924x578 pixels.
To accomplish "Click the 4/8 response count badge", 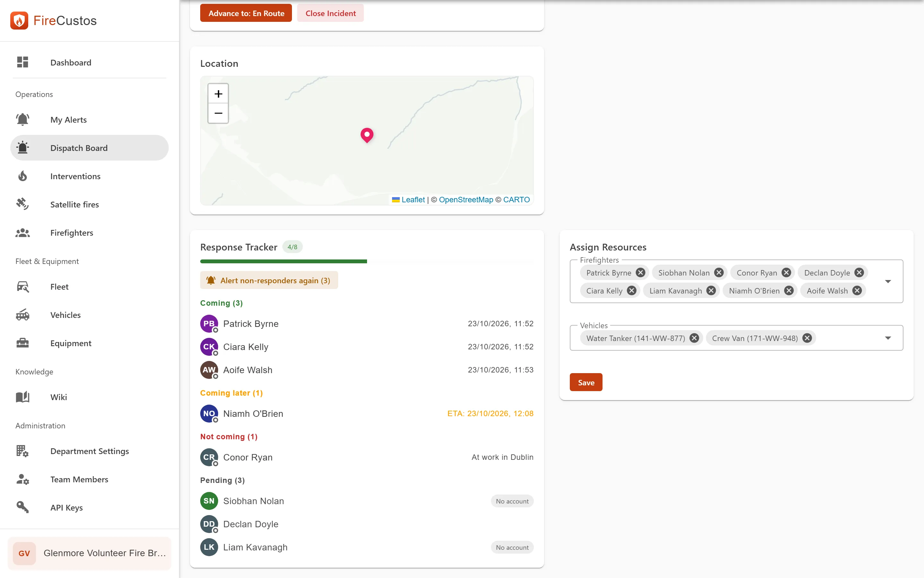I will coord(292,247).
